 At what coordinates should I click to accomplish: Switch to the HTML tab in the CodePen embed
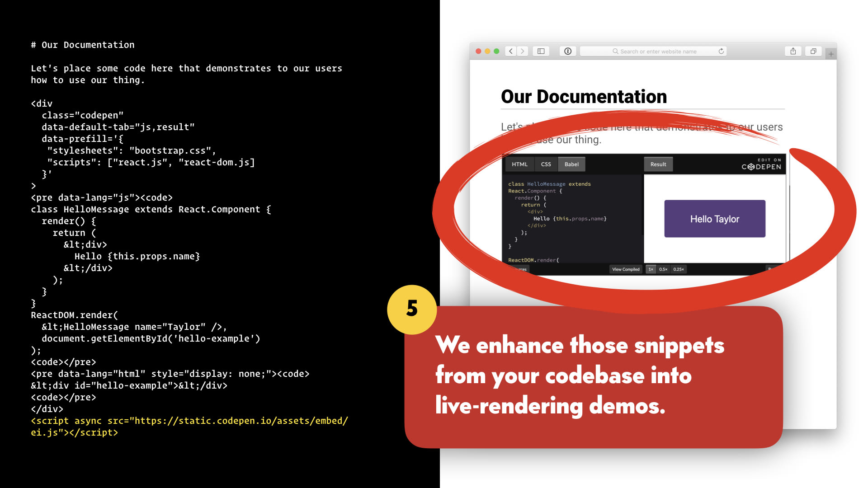click(x=519, y=164)
